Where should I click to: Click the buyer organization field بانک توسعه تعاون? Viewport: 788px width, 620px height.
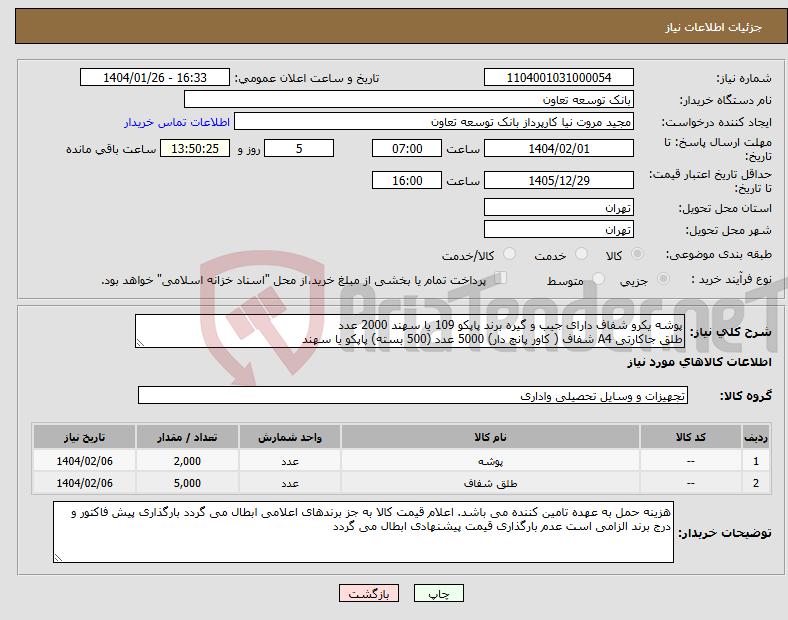(409, 99)
